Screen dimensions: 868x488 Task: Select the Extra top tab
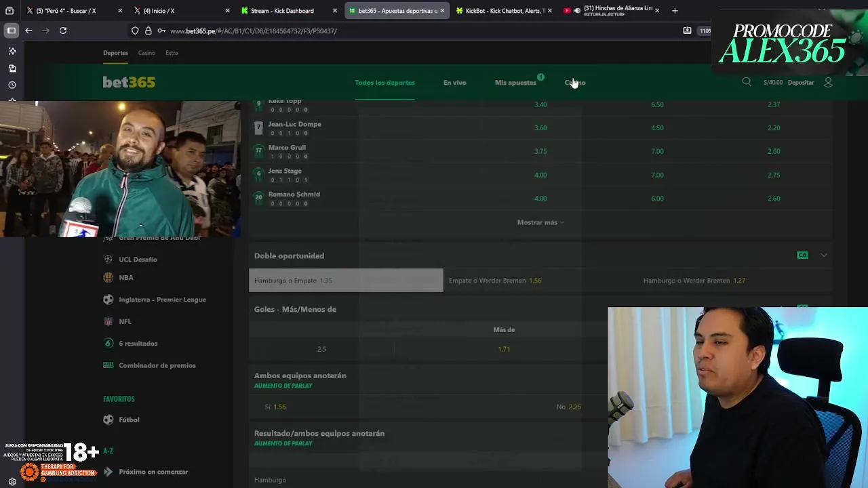[x=172, y=53]
